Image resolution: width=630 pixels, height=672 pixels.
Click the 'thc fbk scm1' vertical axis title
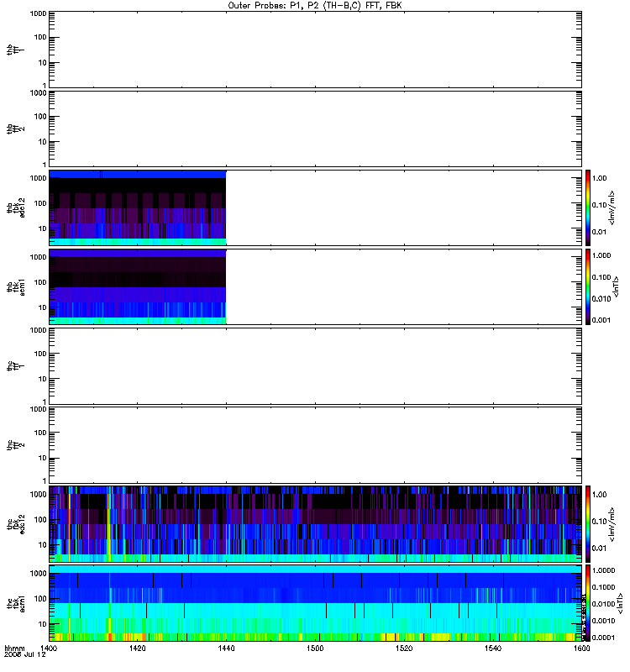coord(16,603)
